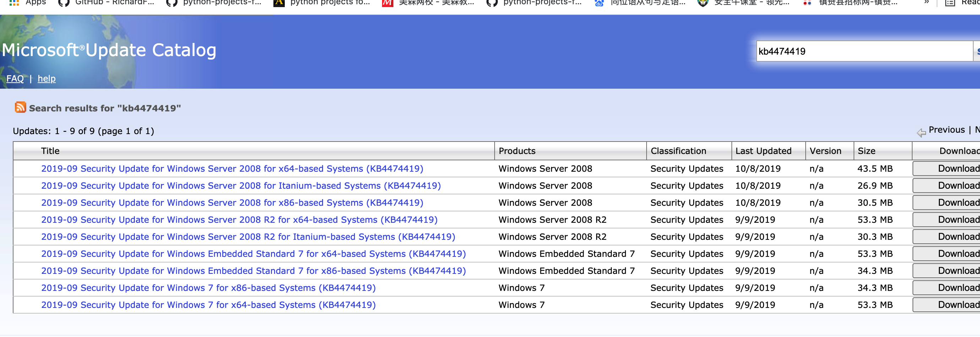Image resolution: width=980 pixels, height=337 pixels.
Task: Open Embedded Standard 7 x64-based update link
Action: point(254,254)
